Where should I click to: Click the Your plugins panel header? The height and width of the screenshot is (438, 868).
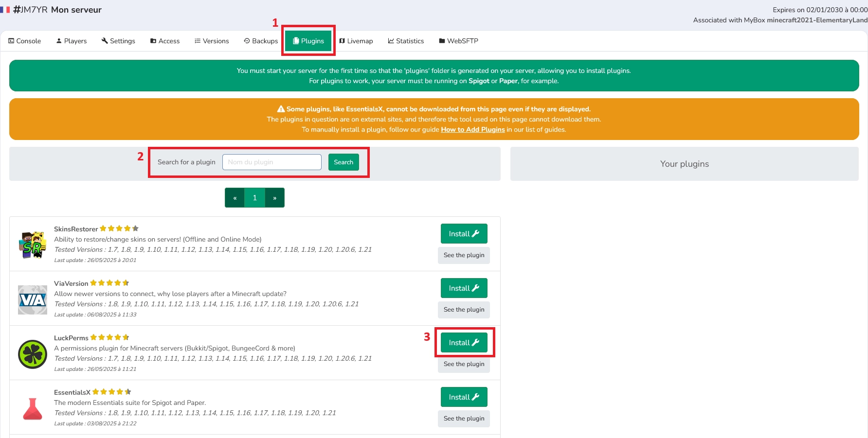tap(684, 164)
